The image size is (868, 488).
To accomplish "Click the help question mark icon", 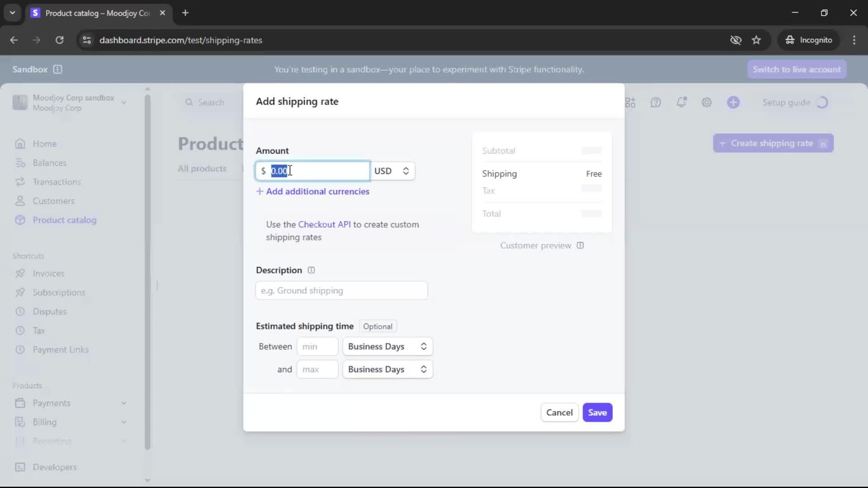I will click(x=656, y=103).
